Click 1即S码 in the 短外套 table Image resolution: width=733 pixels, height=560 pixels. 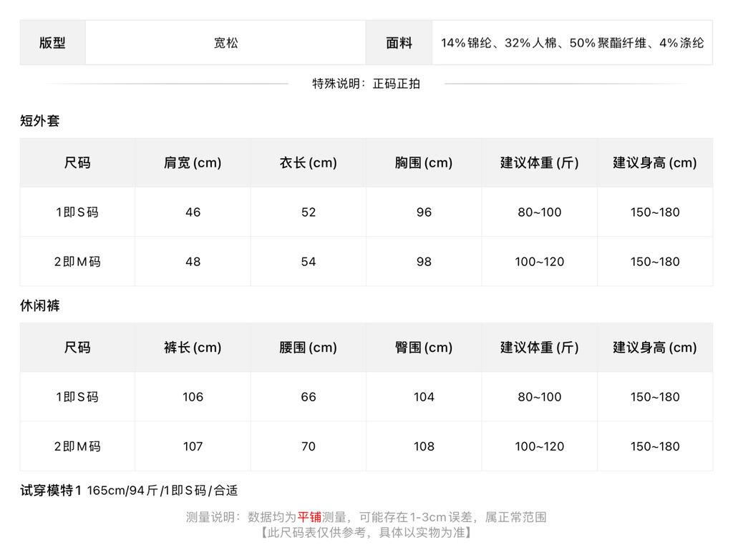point(77,212)
